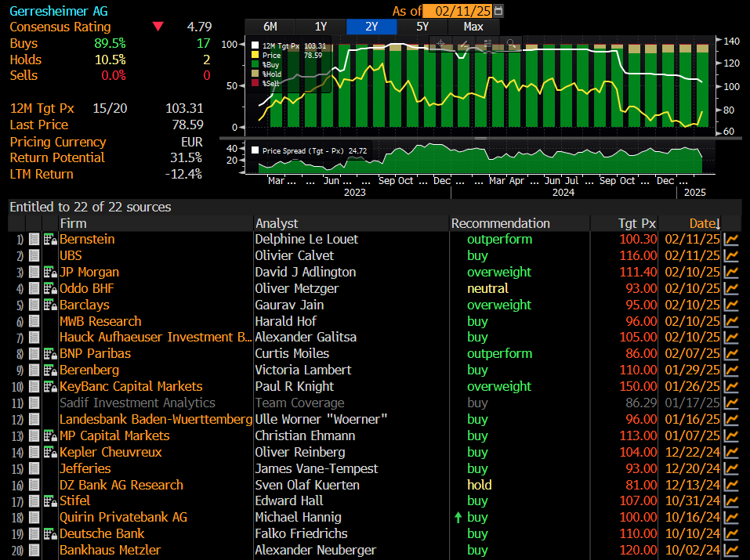Sort table by the Date column header

pos(705,223)
